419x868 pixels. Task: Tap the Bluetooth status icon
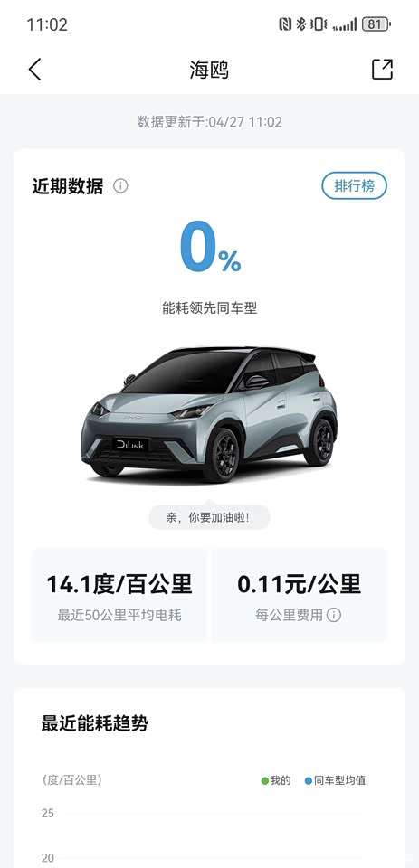(x=301, y=24)
